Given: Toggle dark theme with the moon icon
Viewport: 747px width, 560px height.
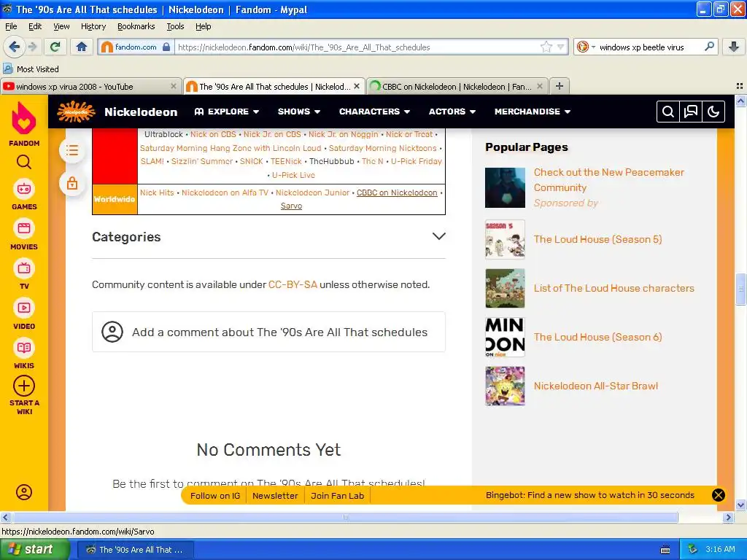Looking at the screenshot, I should 713,112.
